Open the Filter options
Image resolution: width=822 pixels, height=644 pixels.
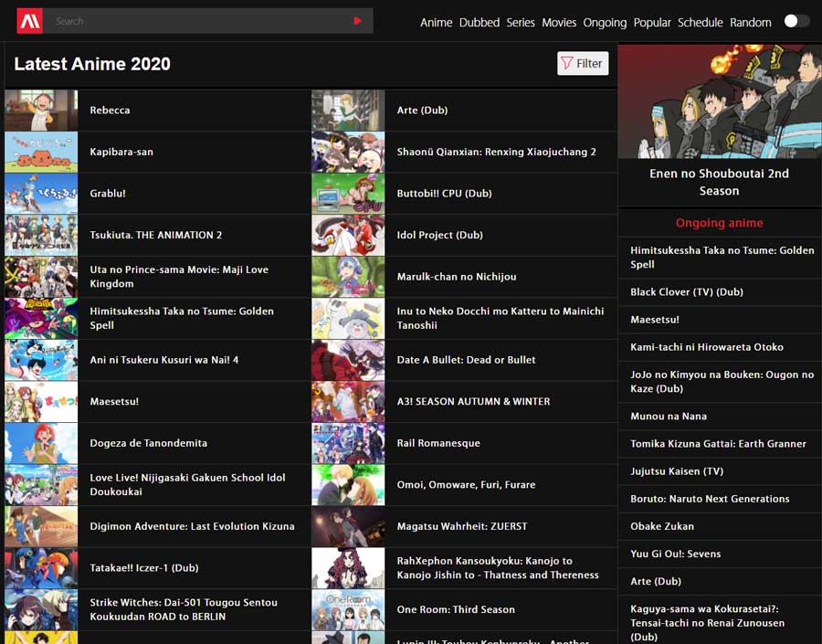(x=583, y=63)
